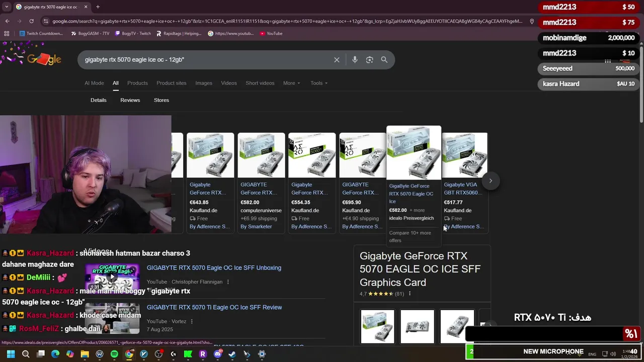The image size is (644, 362).
Task: Reload the current page
Action: 31,21
